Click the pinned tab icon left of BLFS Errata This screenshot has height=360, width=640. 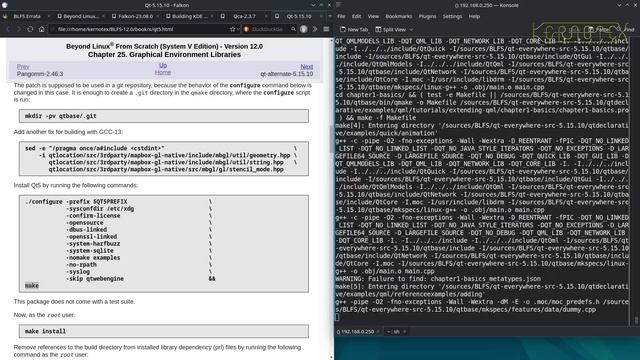(x=5, y=16)
